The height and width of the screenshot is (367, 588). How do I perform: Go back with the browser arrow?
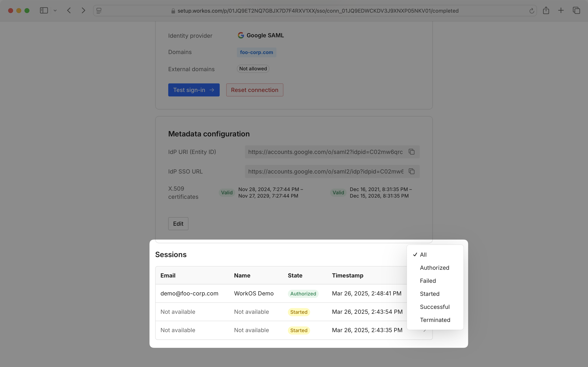pyautogui.click(x=69, y=10)
